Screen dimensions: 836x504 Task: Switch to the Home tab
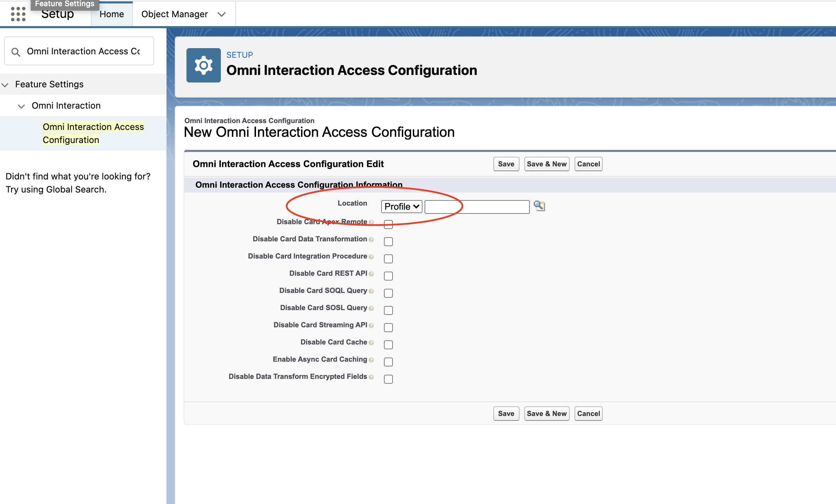pyautogui.click(x=111, y=14)
